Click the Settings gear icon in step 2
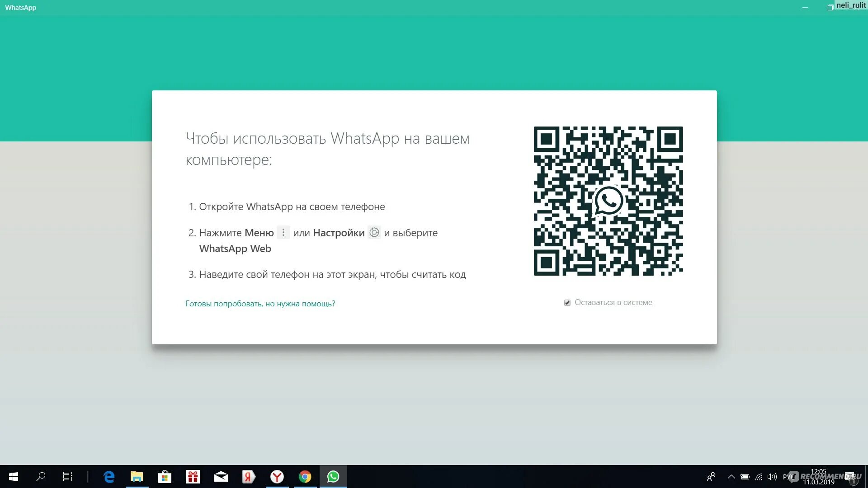Screen dimensions: 868x488 (374, 233)
